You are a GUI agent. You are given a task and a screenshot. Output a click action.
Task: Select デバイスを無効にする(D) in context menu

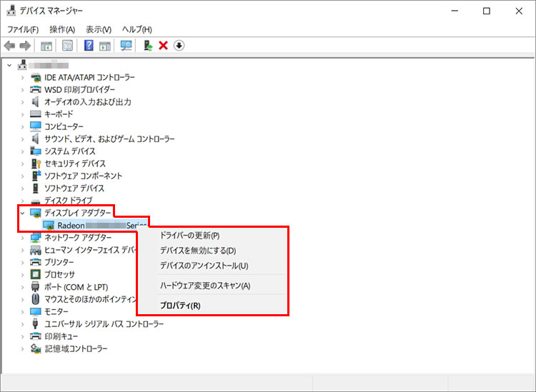click(197, 251)
